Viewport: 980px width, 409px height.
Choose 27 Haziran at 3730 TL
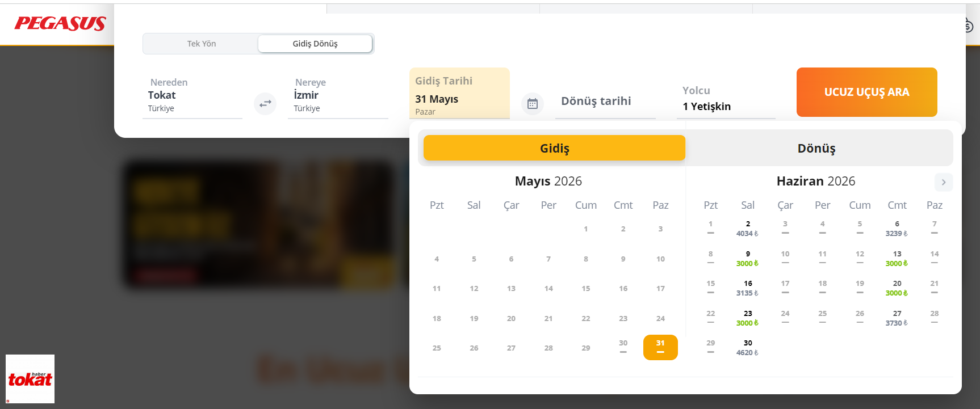897,318
